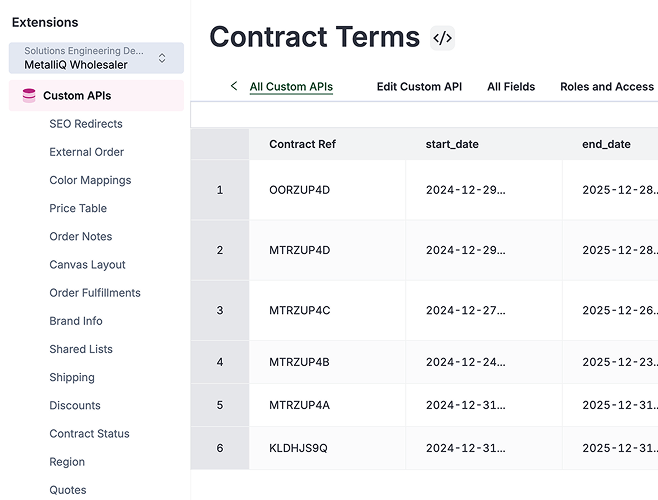The width and height of the screenshot is (658, 500).
Task: Select row 1 number cell
Action: (220, 190)
